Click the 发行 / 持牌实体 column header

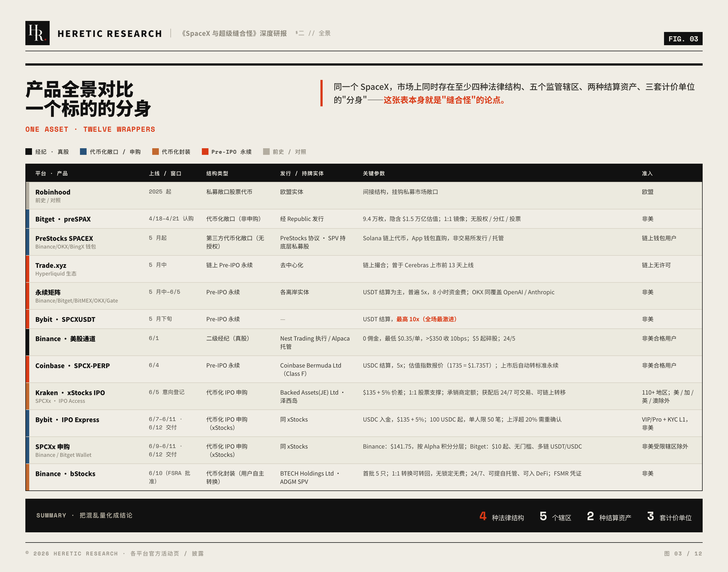point(302,174)
